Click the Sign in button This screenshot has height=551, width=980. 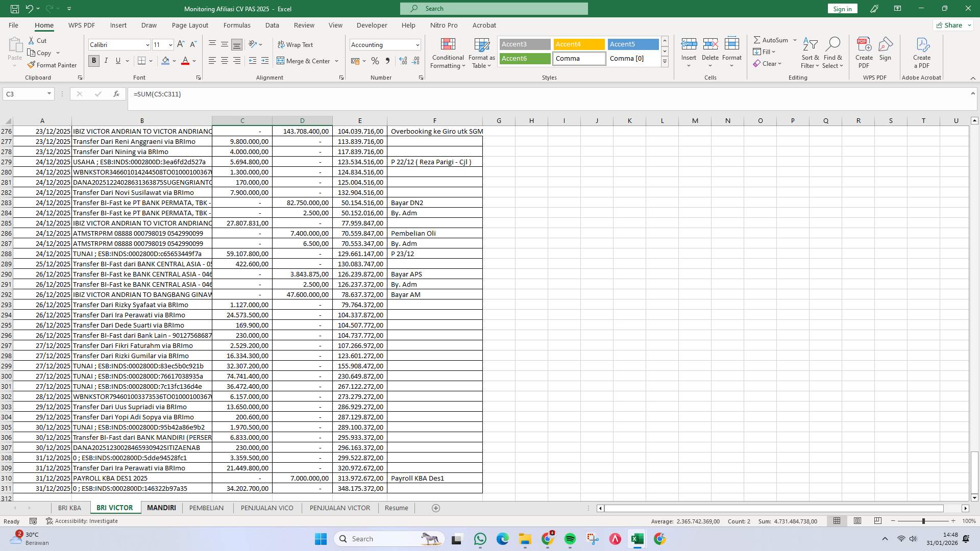coord(842,8)
